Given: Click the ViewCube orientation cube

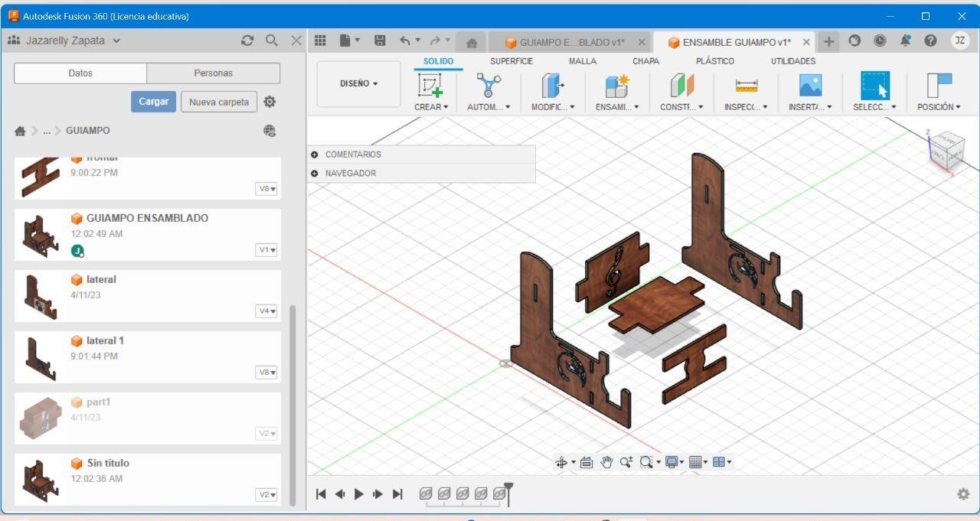Looking at the screenshot, I should (x=946, y=150).
